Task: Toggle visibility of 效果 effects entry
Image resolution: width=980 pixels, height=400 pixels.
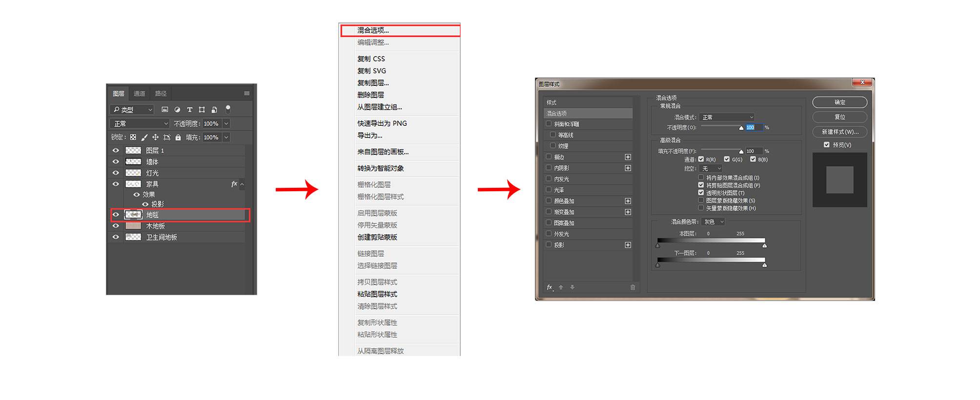Action: tap(137, 194)
